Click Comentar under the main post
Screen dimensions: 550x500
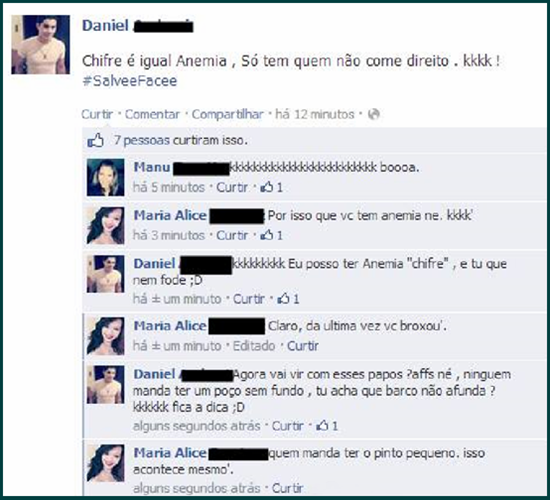tap(152, 114)
